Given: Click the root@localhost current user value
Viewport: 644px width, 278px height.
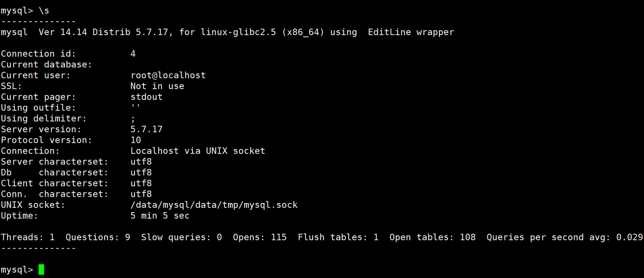Looking at the screenshot, I should pos(168,75).
